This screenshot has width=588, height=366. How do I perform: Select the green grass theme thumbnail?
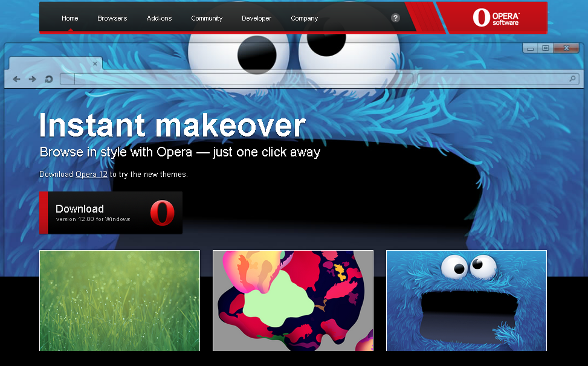[x=119, y=300]
